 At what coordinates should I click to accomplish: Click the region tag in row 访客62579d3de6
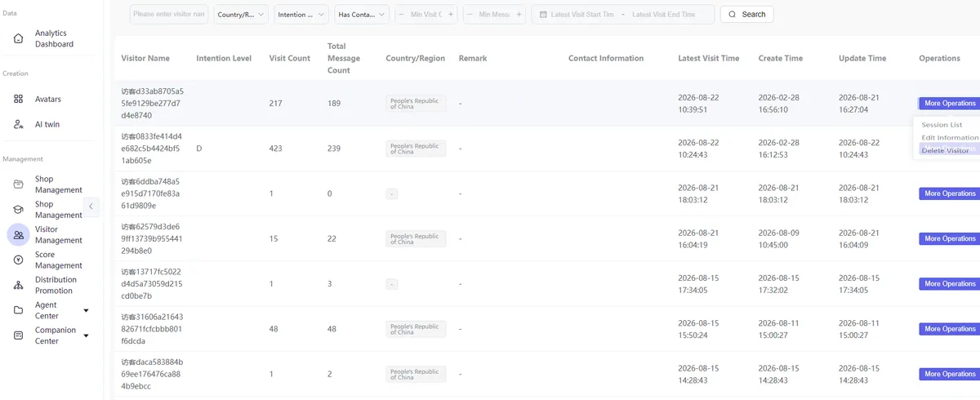pos(416,239)
